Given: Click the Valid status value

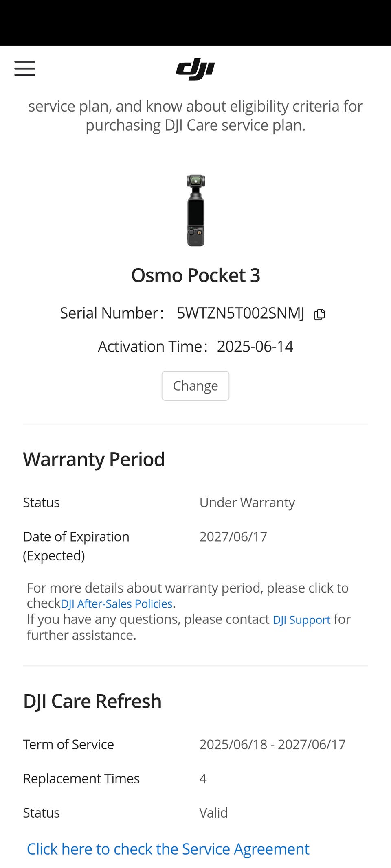Looking at the screenshot, I should (213, 813).
